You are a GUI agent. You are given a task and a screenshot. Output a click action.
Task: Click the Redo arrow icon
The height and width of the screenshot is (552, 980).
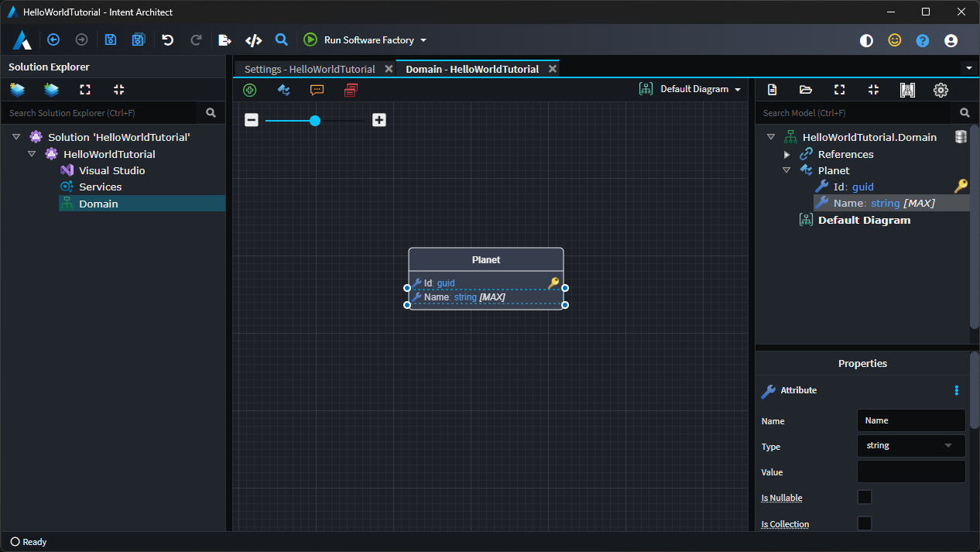click(x=196, y=39)
